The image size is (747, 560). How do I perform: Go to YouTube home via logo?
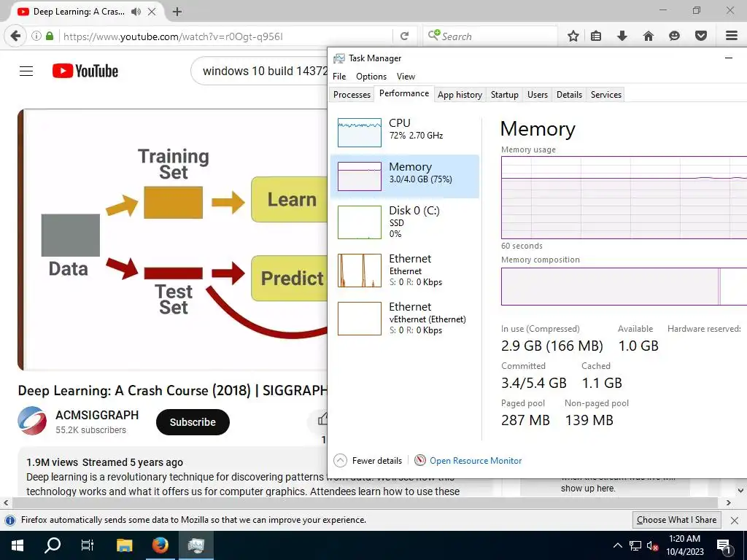click(x=85, y=71)
